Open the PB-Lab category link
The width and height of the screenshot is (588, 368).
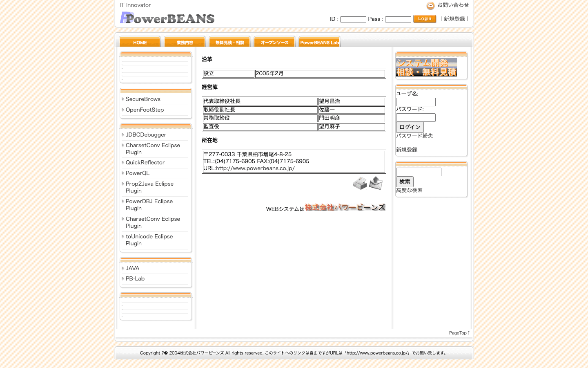pos(135,278)
